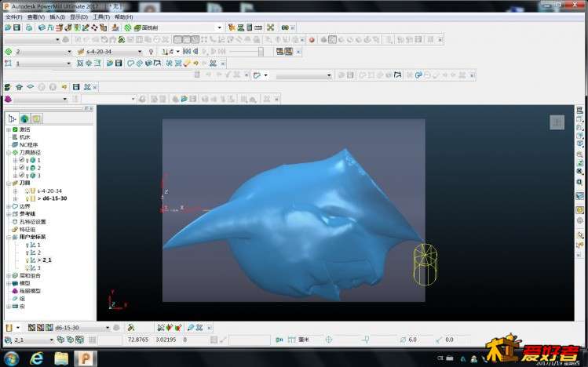Open Internet Explorer from the taskbar

tap(36, 358)
